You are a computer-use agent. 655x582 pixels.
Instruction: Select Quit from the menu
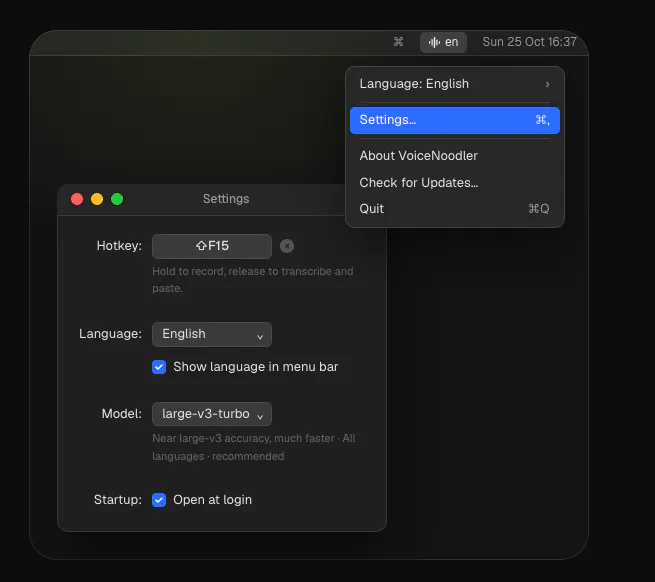[455, 208]
